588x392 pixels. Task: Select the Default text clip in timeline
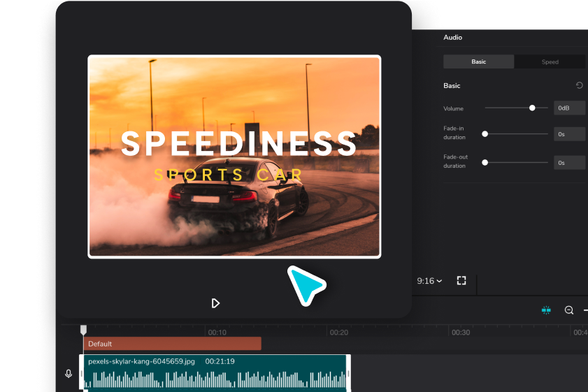173,344
